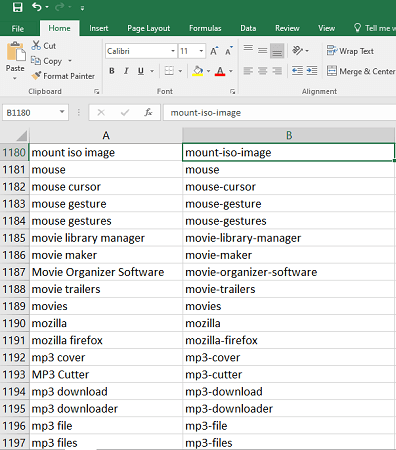This screenshot has height=450, width=396.
Task: Customize Quick Access Toolbar dropdown
Action: (x=82, y=8)
